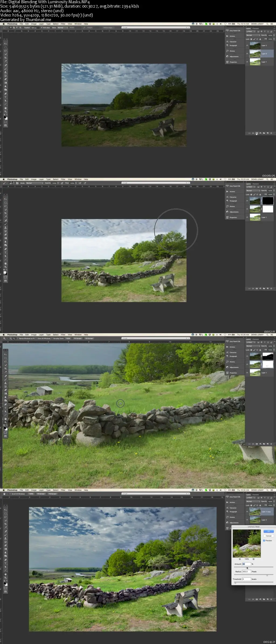Select the Eyedropper tool in the 10:26 AM frame

point(6,372)
